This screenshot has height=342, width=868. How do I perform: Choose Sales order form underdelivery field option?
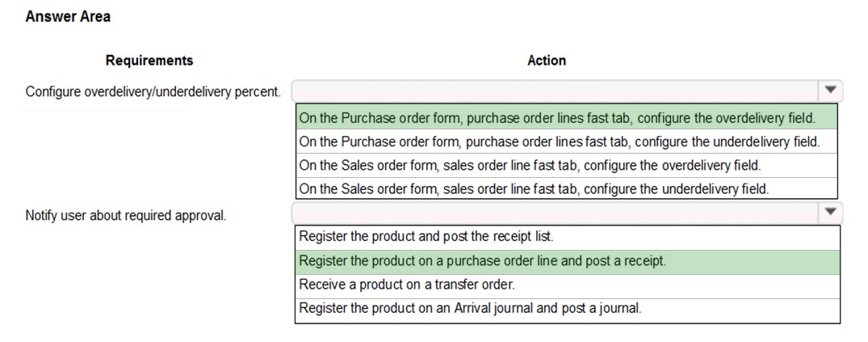pyautogui.click(x=567, y=188)
